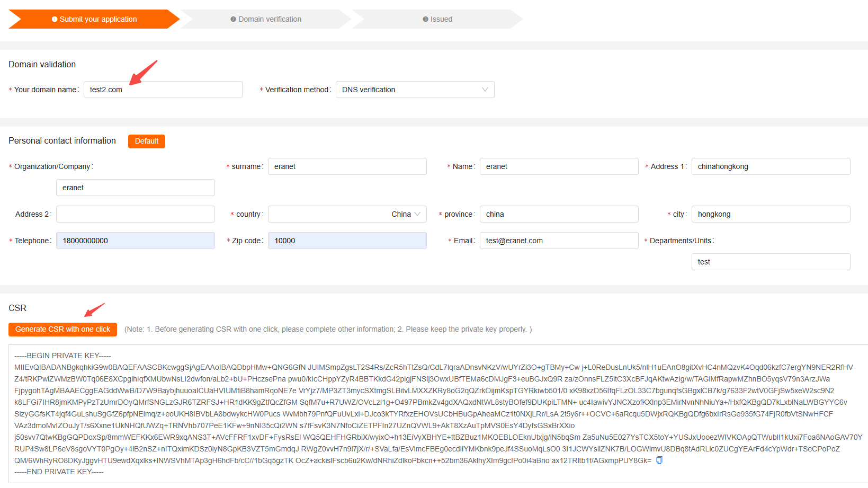This screenshot has width=868, height=488.
Task: Click the Default contact information button
Action: coord(147,141)
